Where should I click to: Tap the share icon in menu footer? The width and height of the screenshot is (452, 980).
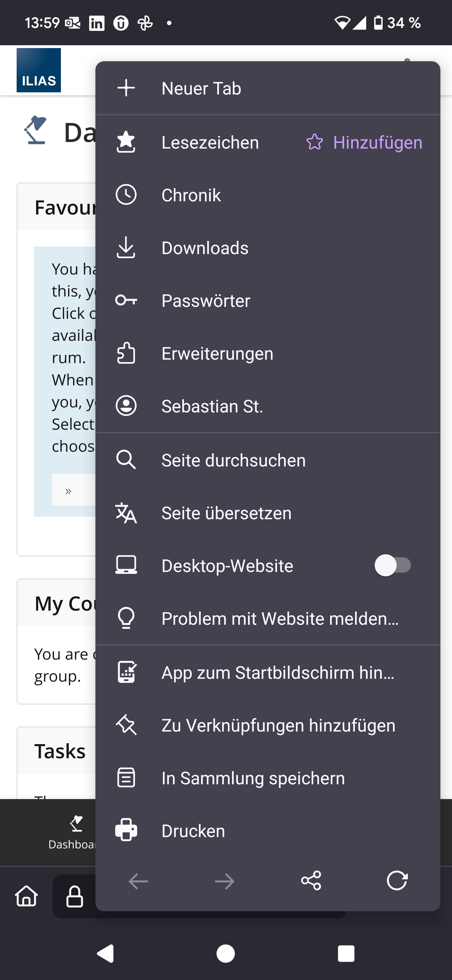[x=310, y=881]
